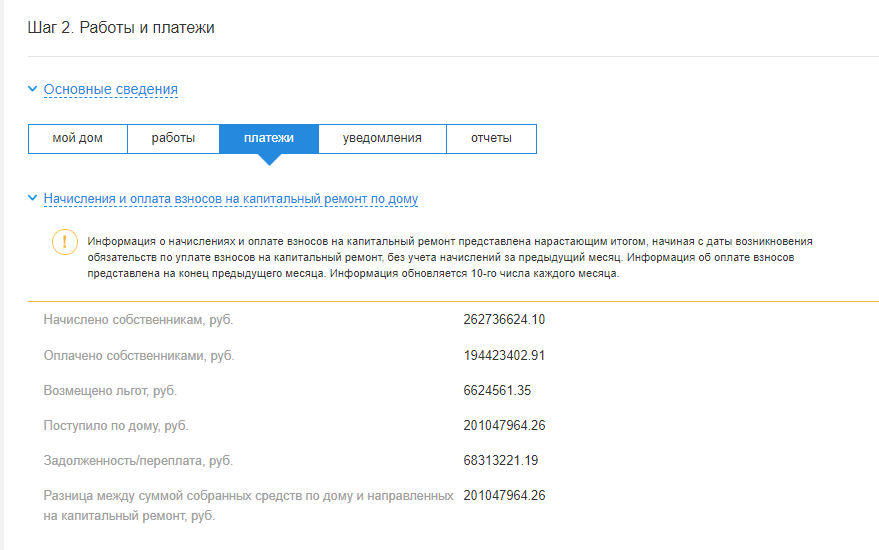This screenshot has width=879, height=550.
Task: Switch to the мой дом tab
Action: click(x=77, y=139)
